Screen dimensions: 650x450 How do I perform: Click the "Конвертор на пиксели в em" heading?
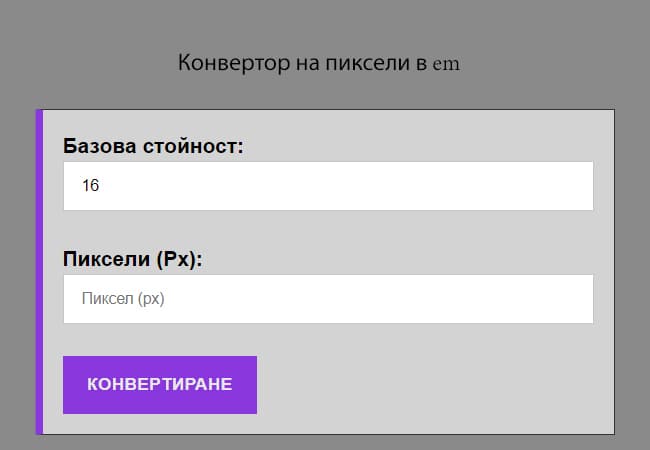pos(318,63)
